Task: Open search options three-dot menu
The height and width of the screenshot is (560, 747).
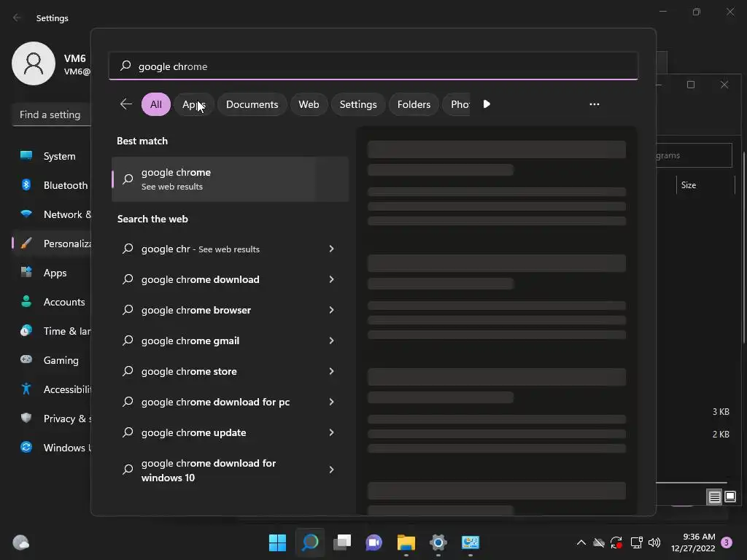Action: (x=594, y=104)
